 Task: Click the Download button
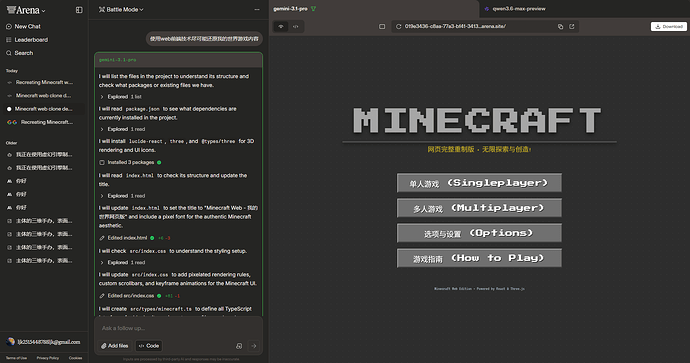click(669, 26)
